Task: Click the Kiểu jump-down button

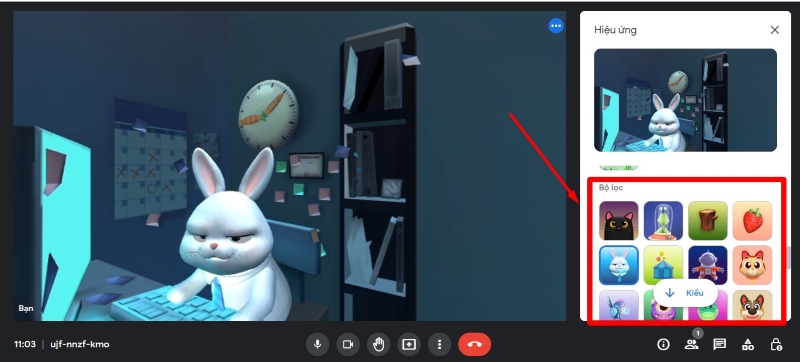Action: (x=685, y=293)
